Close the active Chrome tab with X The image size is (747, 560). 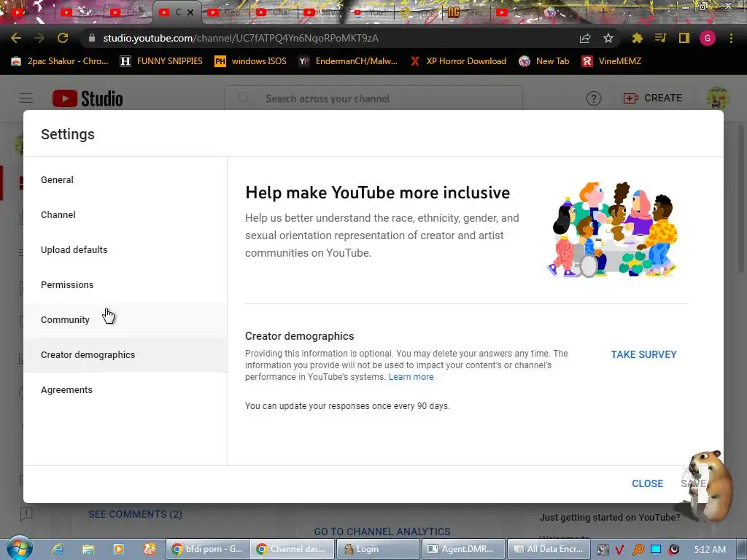pos(190,12)
